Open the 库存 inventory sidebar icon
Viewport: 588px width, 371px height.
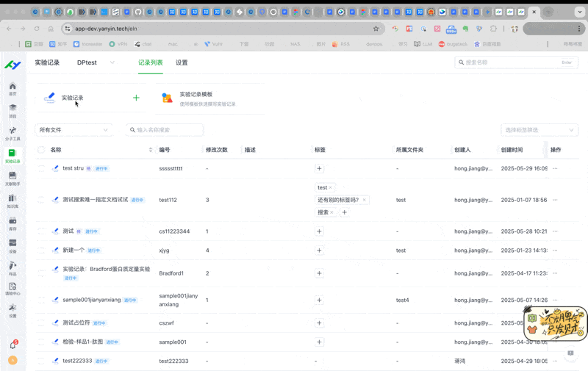point(12,223)
